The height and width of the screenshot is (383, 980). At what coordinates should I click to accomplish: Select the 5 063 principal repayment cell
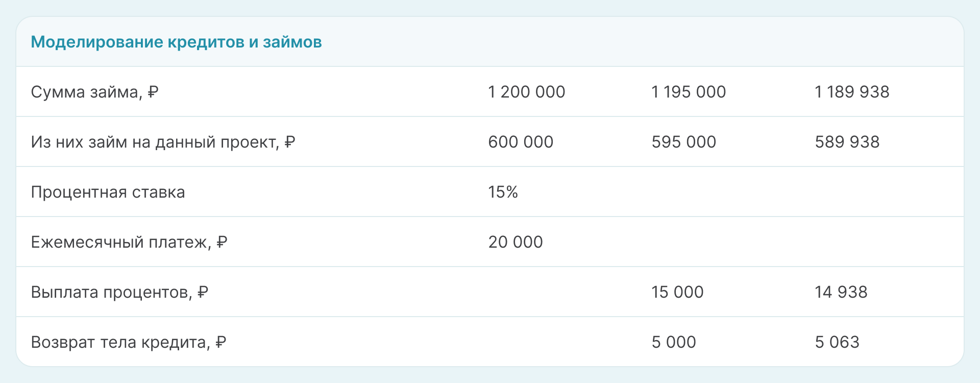837,342
